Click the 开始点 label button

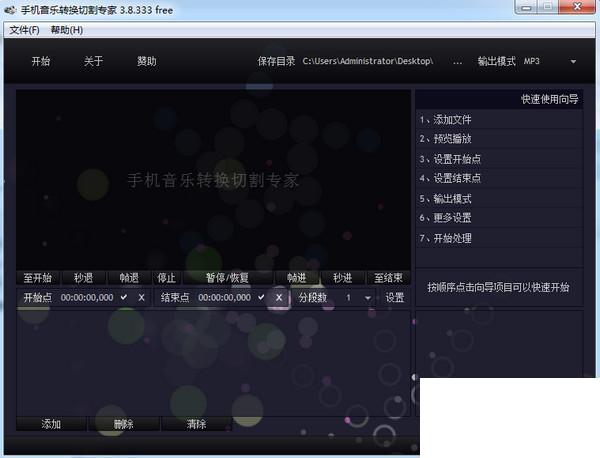pyautogui.click(x=38, y=297)
